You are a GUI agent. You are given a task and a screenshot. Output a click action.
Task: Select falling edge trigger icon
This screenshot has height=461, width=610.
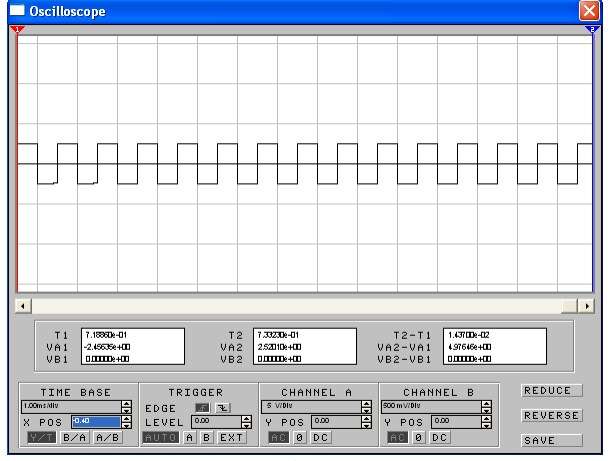(222, 408)
